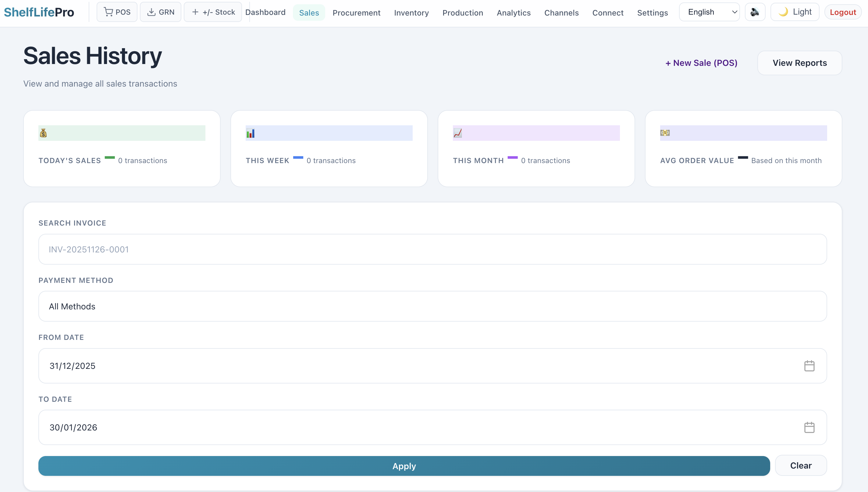Switch to the Analytics menu
Image resolution: width=868 pixels, height=492 pixels.
click(513, 13)
